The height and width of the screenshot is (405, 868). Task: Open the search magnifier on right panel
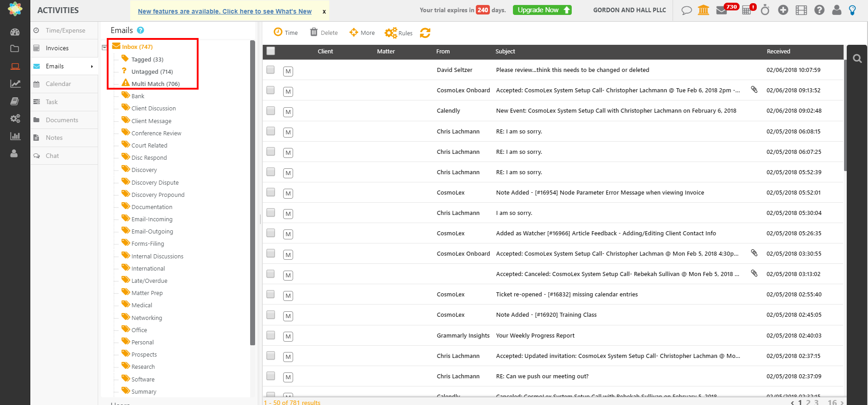tap(857, 58)
